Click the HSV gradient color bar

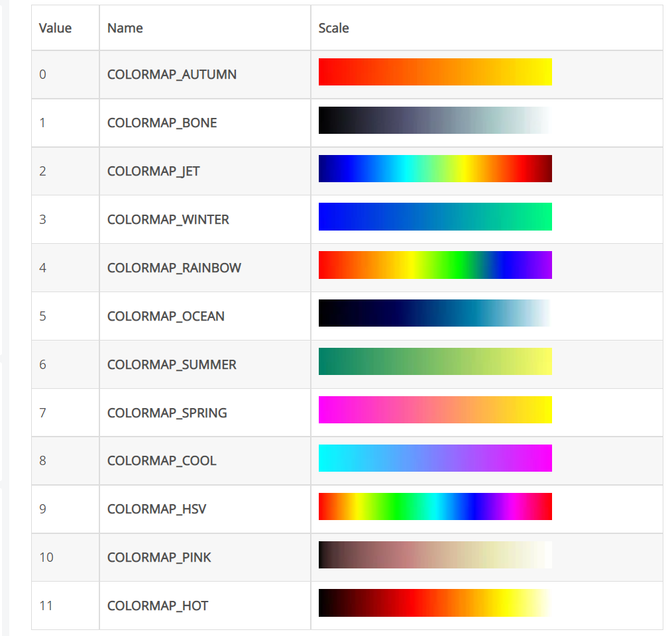435,506
